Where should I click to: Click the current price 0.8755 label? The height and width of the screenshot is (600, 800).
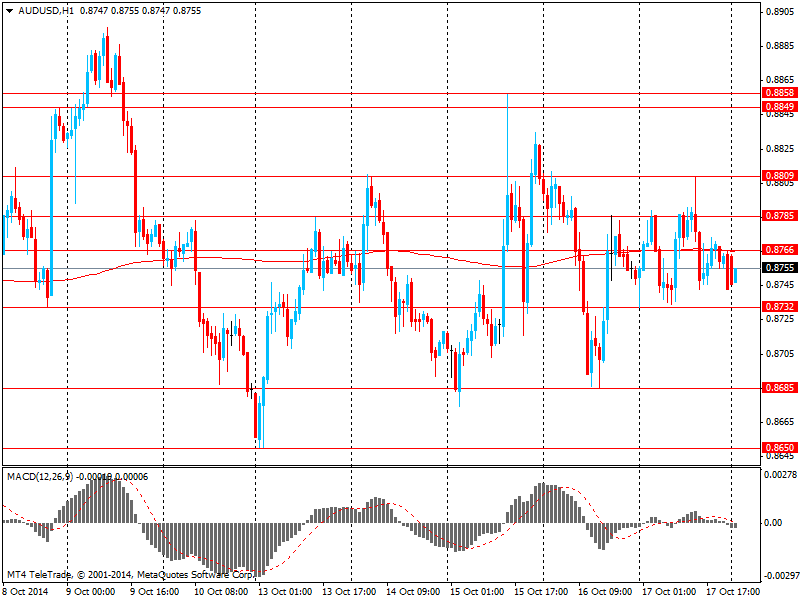pos(778,268)
